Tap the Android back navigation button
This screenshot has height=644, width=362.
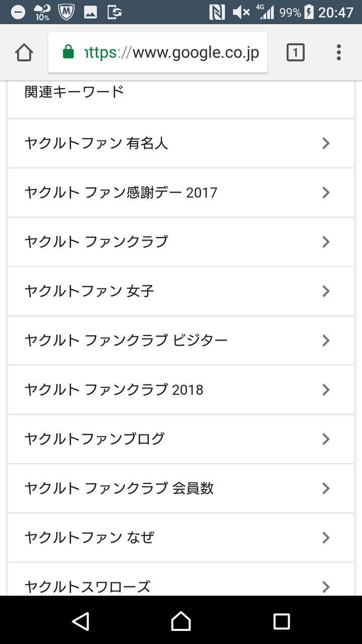click(80, 621)
